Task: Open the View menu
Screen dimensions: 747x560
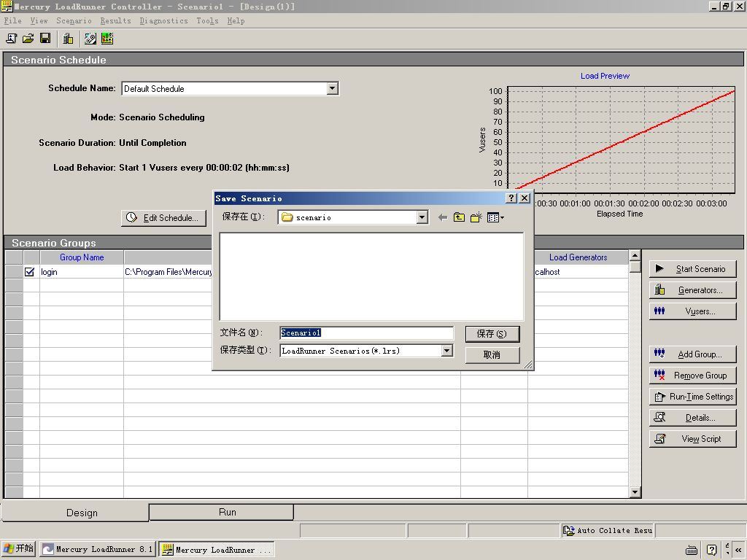Action: click(x=39, y=20)
